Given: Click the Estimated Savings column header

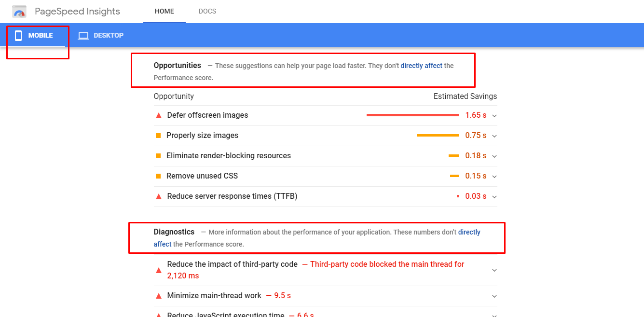Looking at the screenshot, I should pyautogui.click(x=465, y=96).
